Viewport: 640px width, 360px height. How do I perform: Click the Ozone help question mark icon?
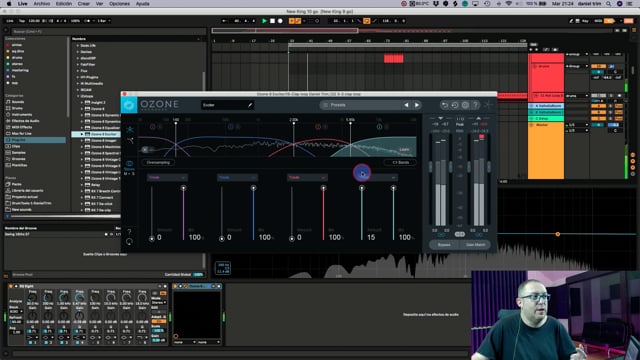475,105
